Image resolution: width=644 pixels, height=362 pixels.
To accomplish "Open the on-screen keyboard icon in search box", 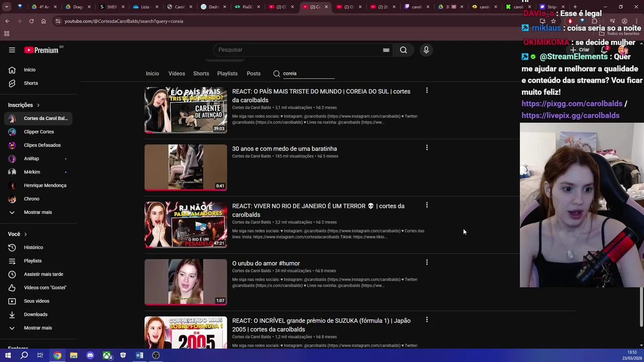I will click(386, 50).
